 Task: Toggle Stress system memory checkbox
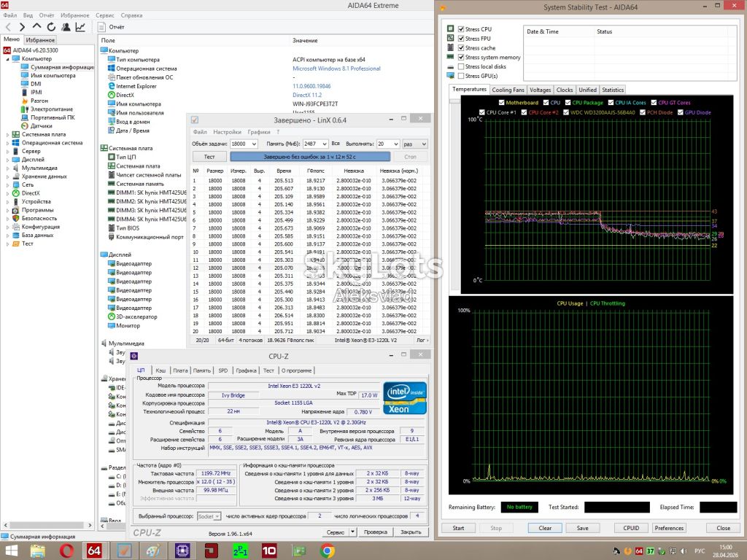[461, 57]
